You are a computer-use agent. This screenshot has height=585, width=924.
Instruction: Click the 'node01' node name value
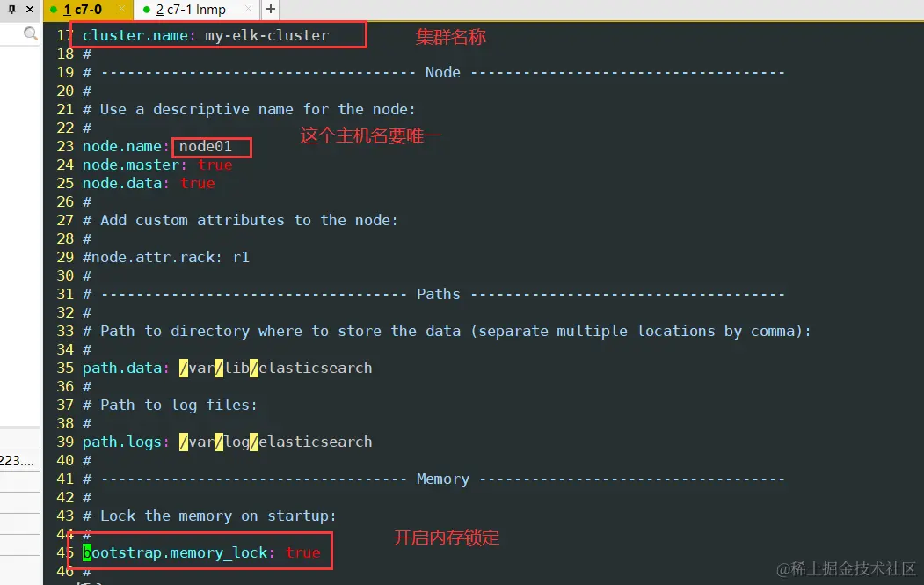206,146
